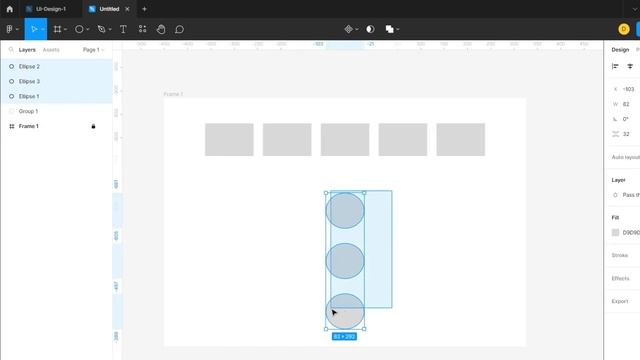Open the Pen tools dropdown arrow
Screen dimensions: 640x360
[x=110, y=29]
